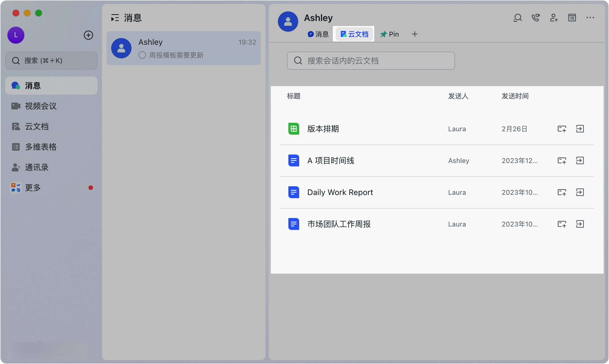Open A 项目时间线 in new window
Image resolution: width=609 pixels, height=364 pixels.
tap(562, 161)
